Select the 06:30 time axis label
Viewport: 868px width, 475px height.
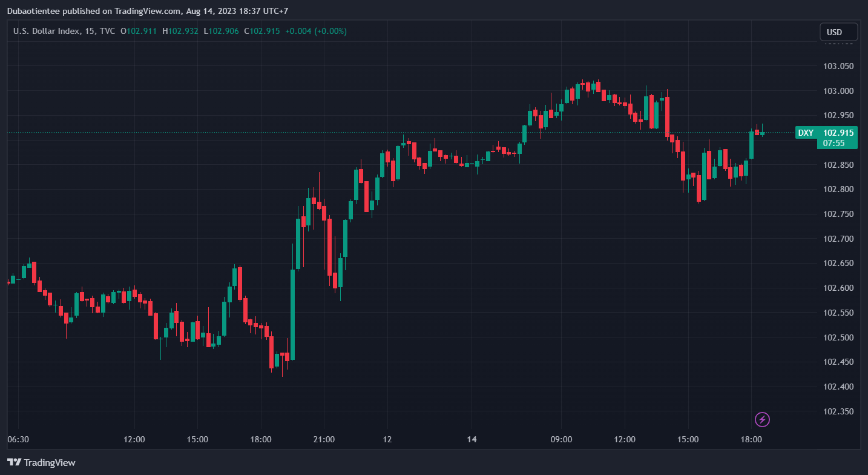click(x=18, y=439)
